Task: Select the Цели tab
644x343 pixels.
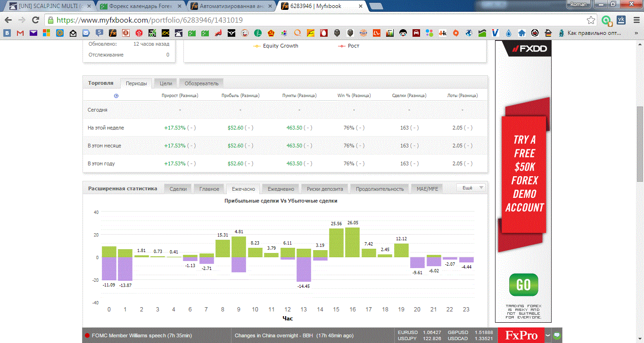Action: pyautogui.click(x=166, y=83)
